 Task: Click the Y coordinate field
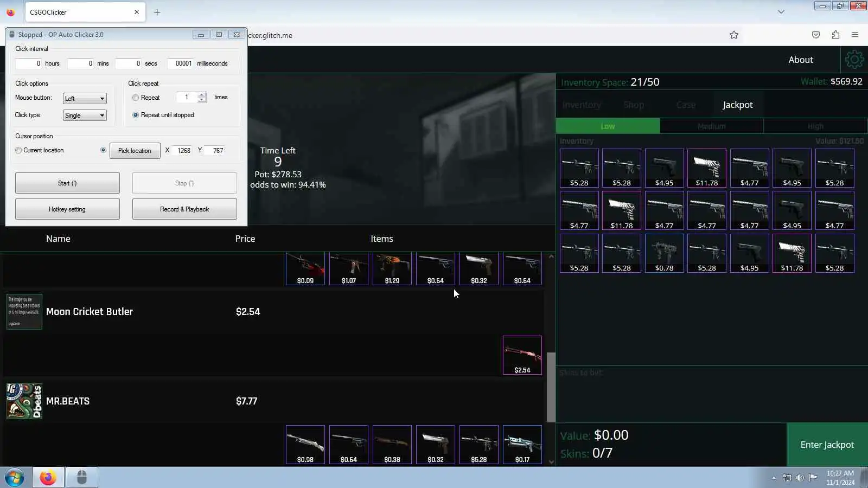215,150
